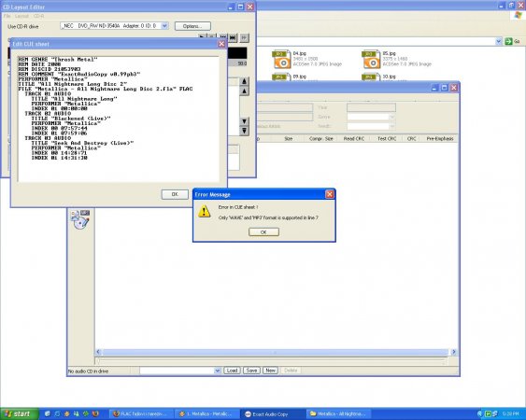The width and height of the screenshot is (526, 420).
Task: Open the Layout menu in CD Layout Editor
Action: pos(21,16)
